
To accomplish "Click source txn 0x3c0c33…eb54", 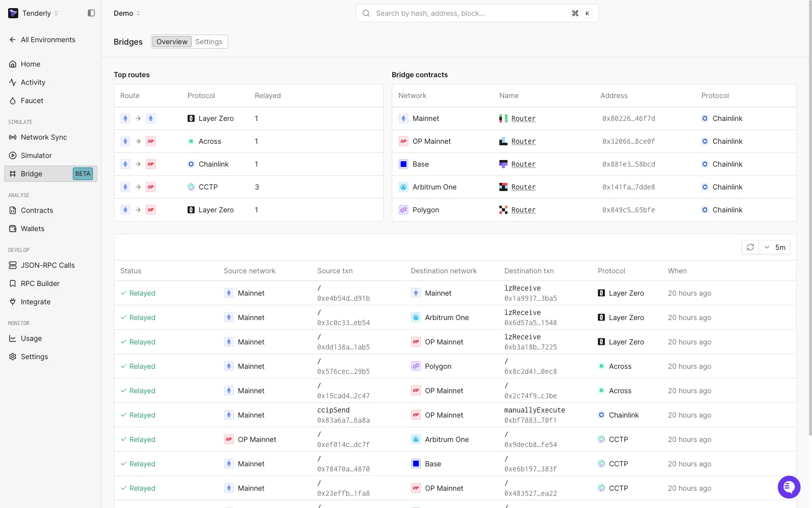I will 344,323.
